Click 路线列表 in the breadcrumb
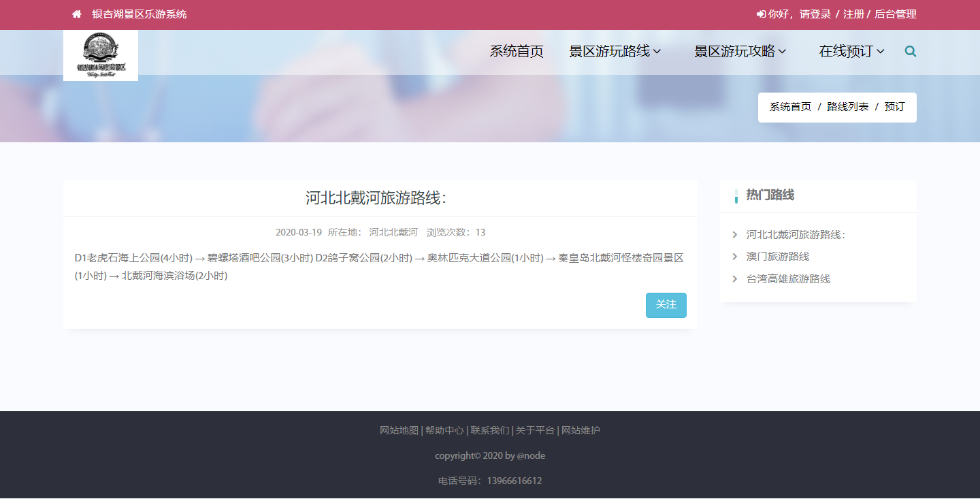 pyautogui.click(x=847, y=107)
